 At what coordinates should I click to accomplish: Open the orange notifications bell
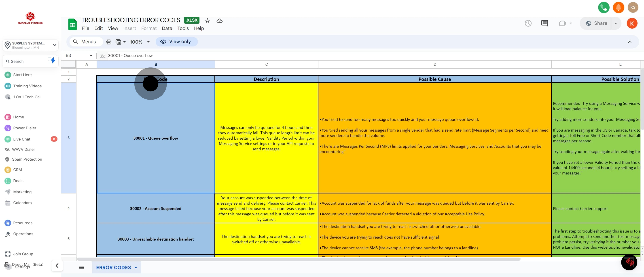click(x=618, y=7)
